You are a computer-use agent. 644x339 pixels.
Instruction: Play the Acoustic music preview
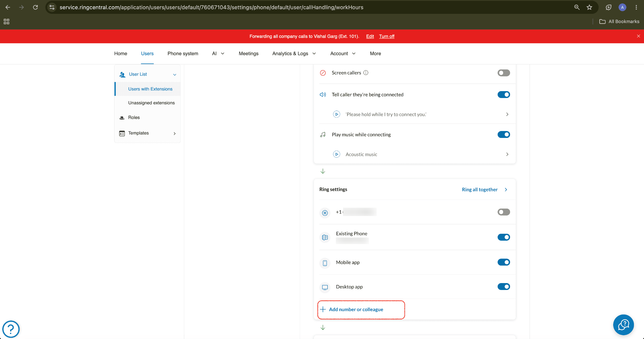click(336, 154)
